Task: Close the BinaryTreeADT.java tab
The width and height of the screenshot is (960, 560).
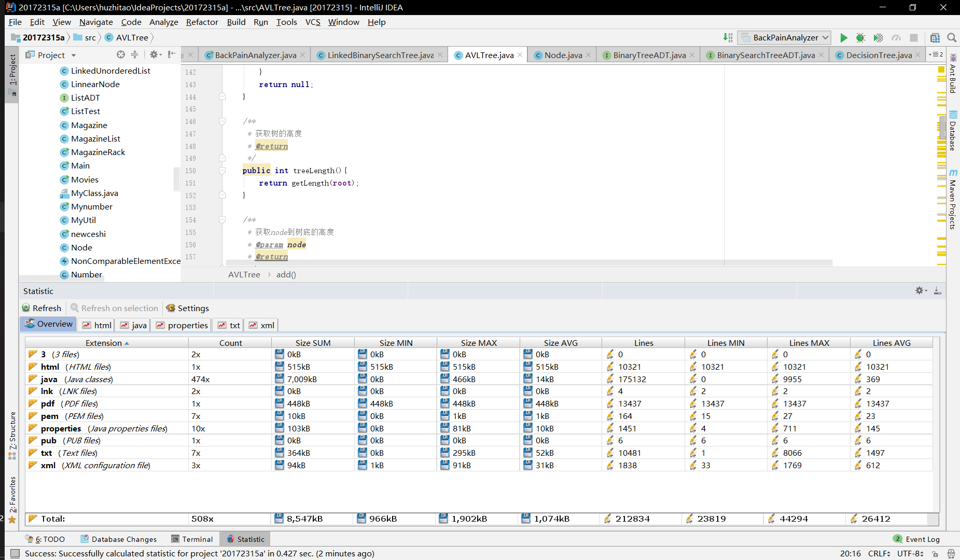Action: point(692,55)
